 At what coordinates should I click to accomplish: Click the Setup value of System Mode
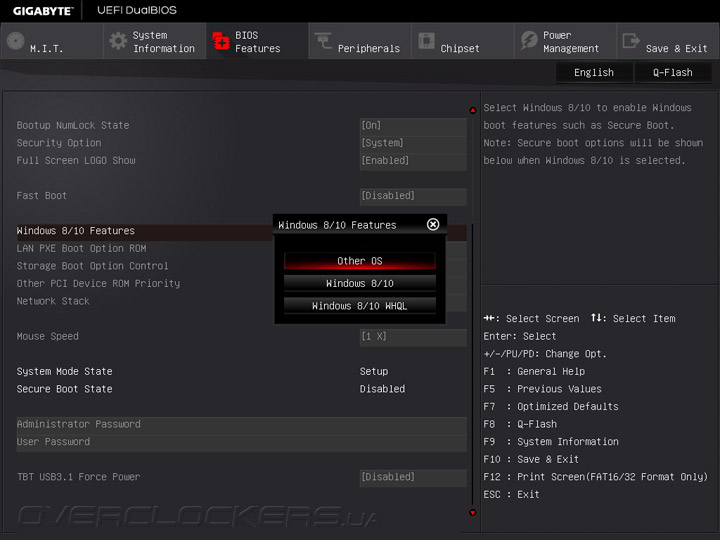click(x=374, y=371)
